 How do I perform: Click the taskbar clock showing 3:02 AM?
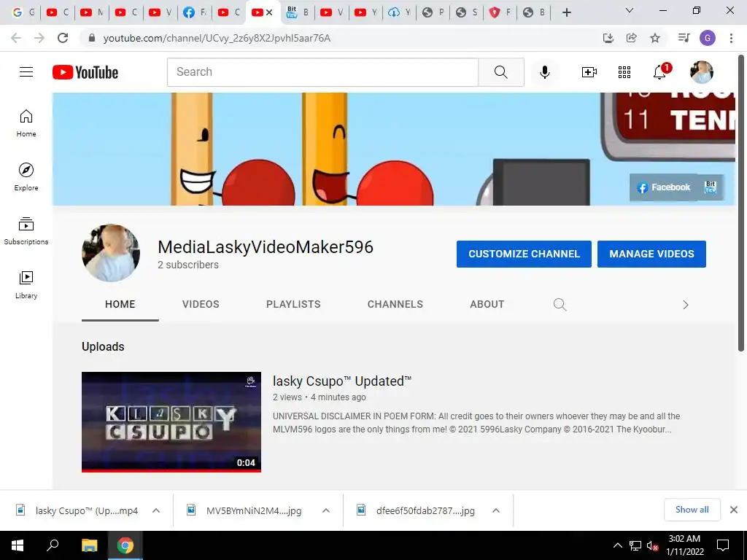(x=684, y=545)
